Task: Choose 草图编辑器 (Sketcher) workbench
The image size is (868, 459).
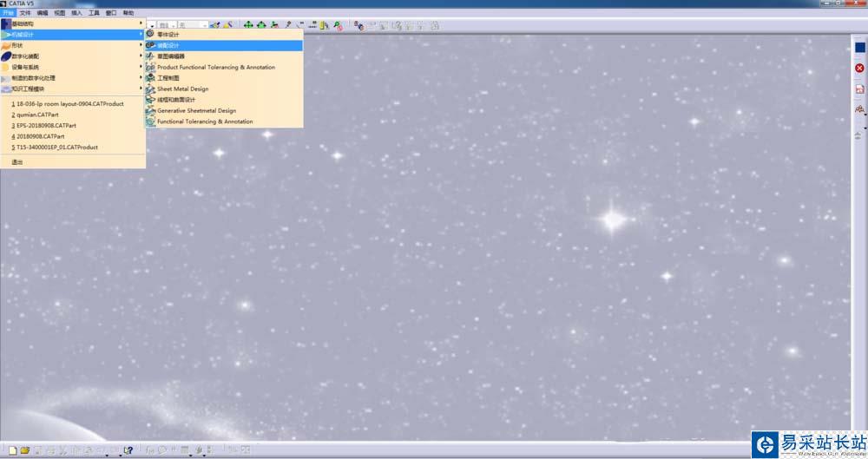Action: pyautogui.click(x=224, y=56)
